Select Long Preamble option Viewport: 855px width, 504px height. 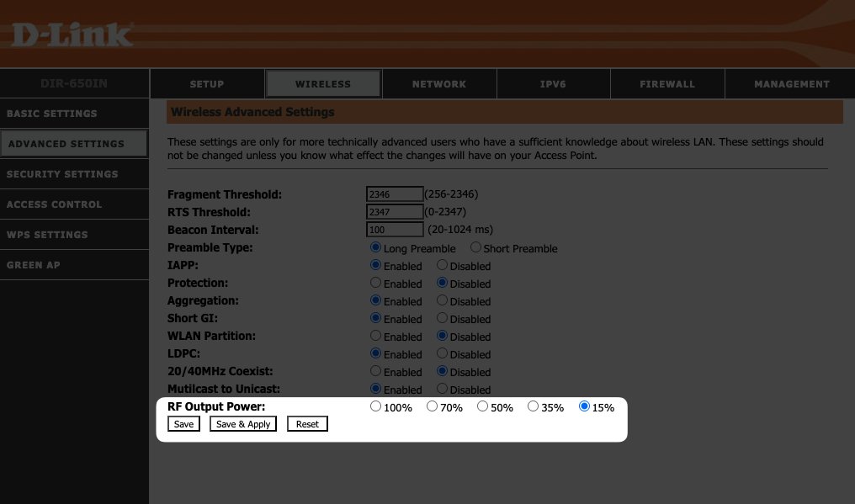[375, 247]
